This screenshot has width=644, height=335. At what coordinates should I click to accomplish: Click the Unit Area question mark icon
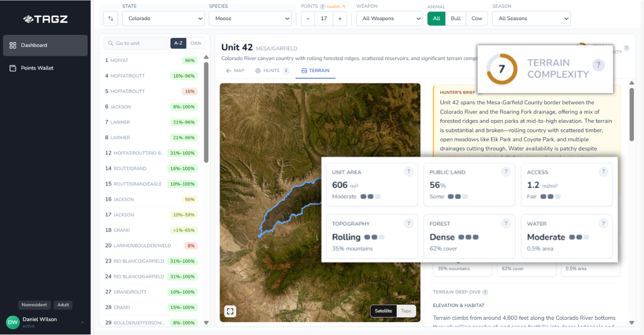(x=408, y=171)
